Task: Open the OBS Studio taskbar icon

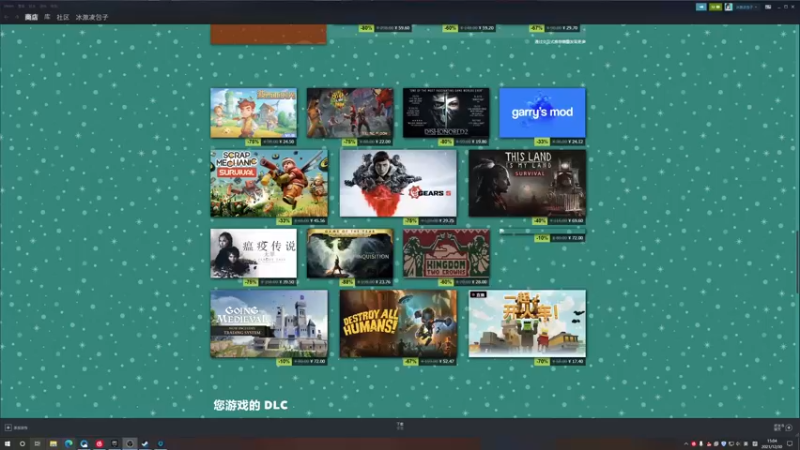Action: point(130,444)
